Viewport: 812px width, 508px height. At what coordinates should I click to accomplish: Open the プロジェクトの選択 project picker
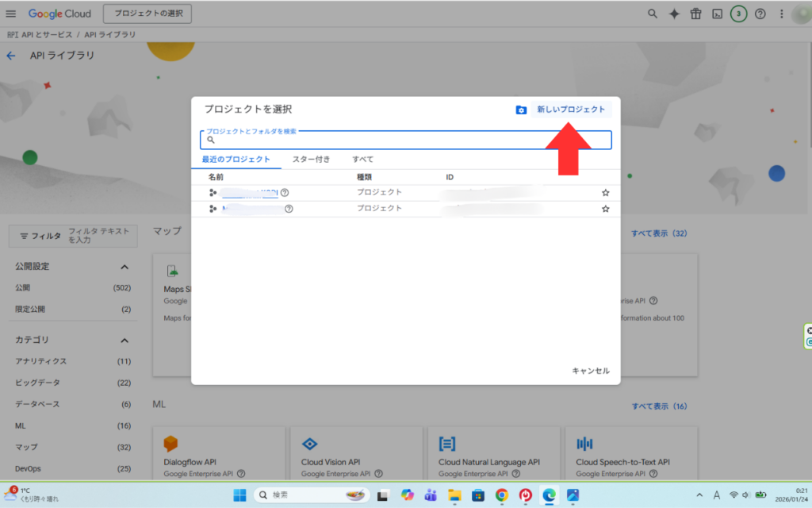click(147, 13)
